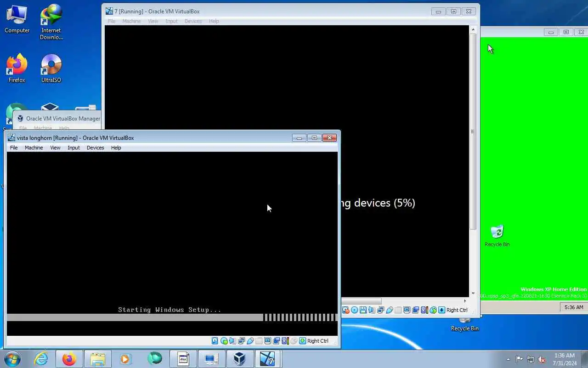Screen dimensions: 588x368
Task: Open Internet Explorer from the taskbar
Action: tap(41, 359)
